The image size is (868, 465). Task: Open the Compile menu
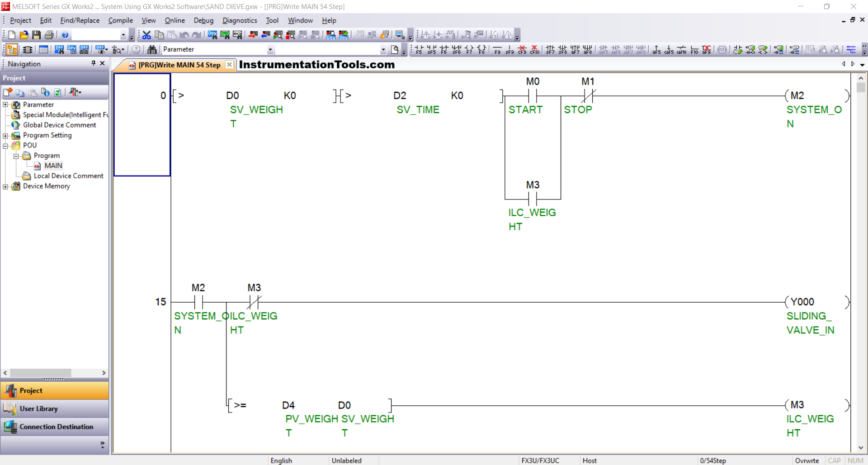coord(120,20)
